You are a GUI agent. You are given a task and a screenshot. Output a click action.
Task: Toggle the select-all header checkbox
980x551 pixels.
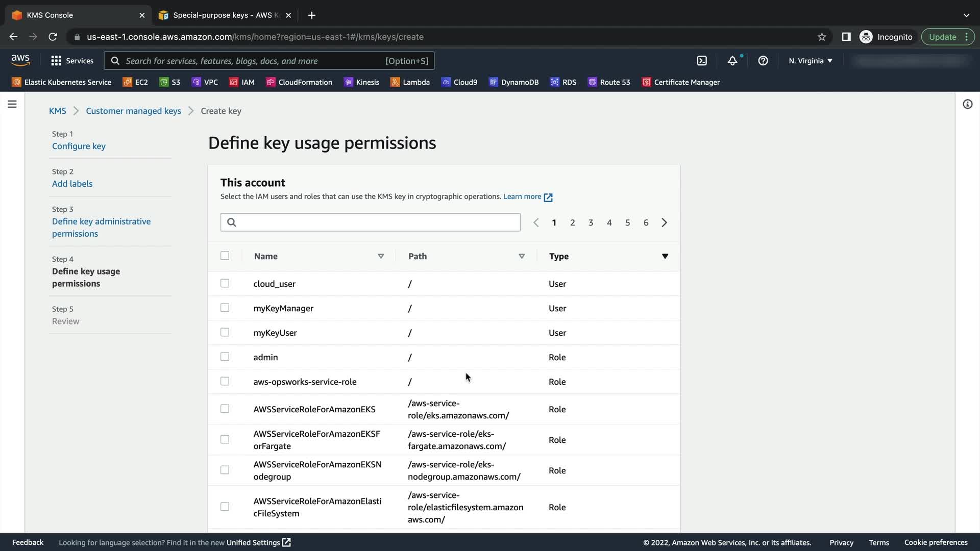225,256
